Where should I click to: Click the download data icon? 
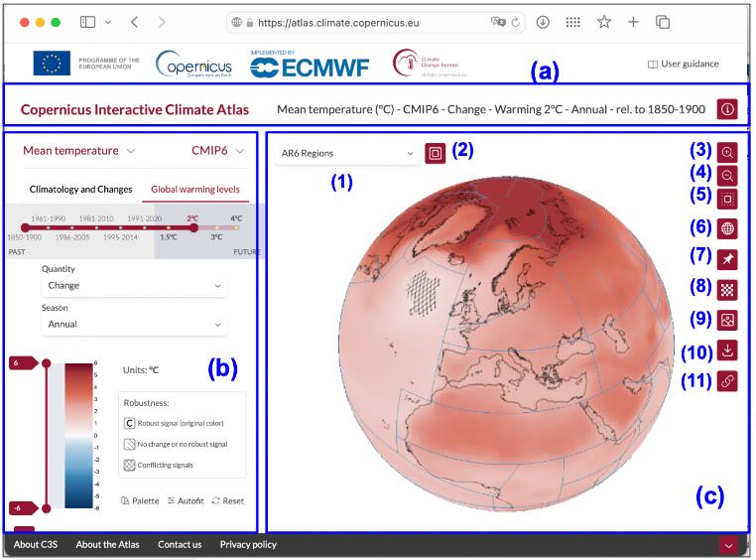727,350
